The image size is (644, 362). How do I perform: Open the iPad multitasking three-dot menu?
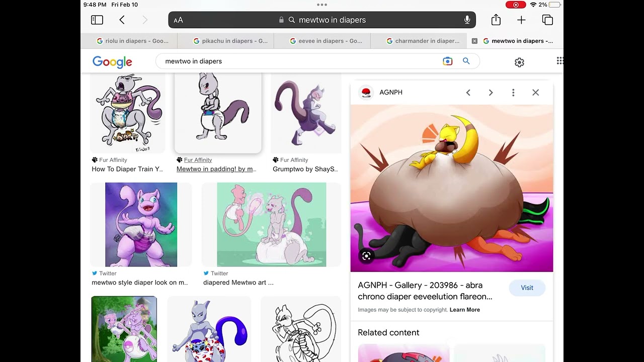(x=322, y=5)
